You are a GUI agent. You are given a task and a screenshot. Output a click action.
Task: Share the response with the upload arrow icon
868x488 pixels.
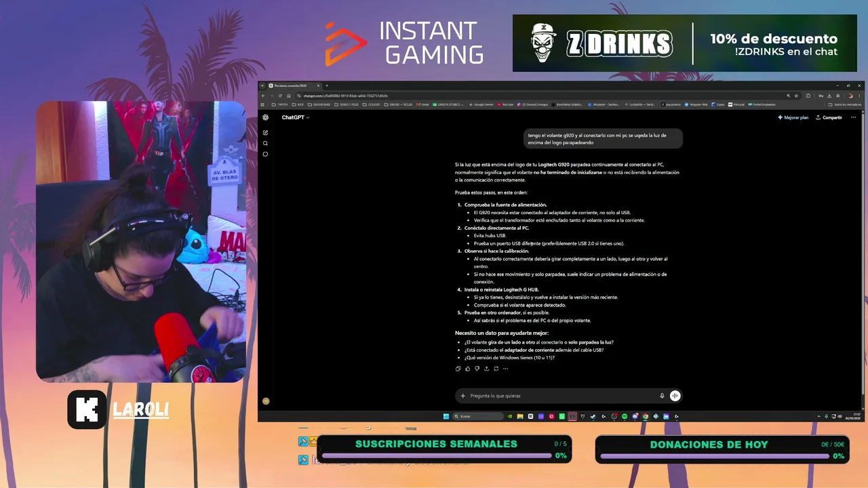[486, 369]
